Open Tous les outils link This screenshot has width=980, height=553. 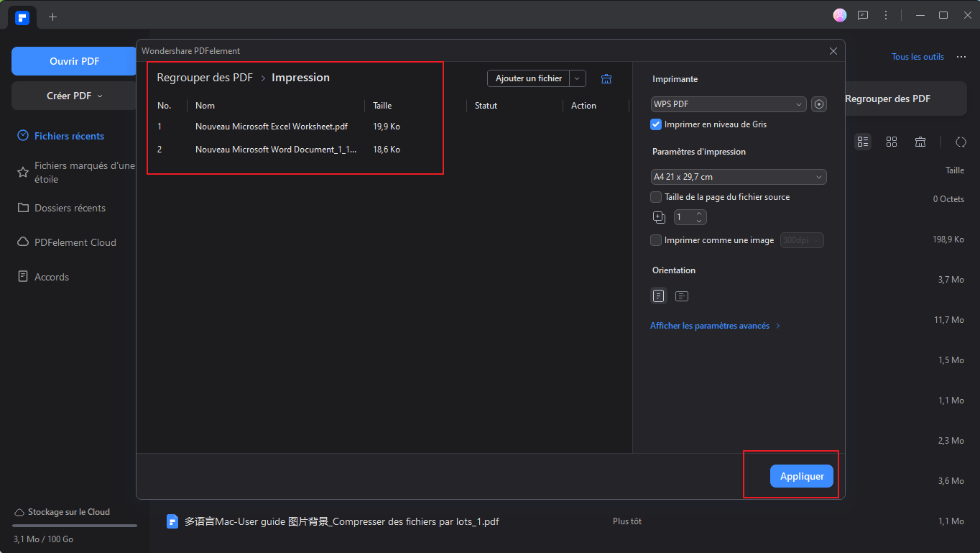[917, 57]
